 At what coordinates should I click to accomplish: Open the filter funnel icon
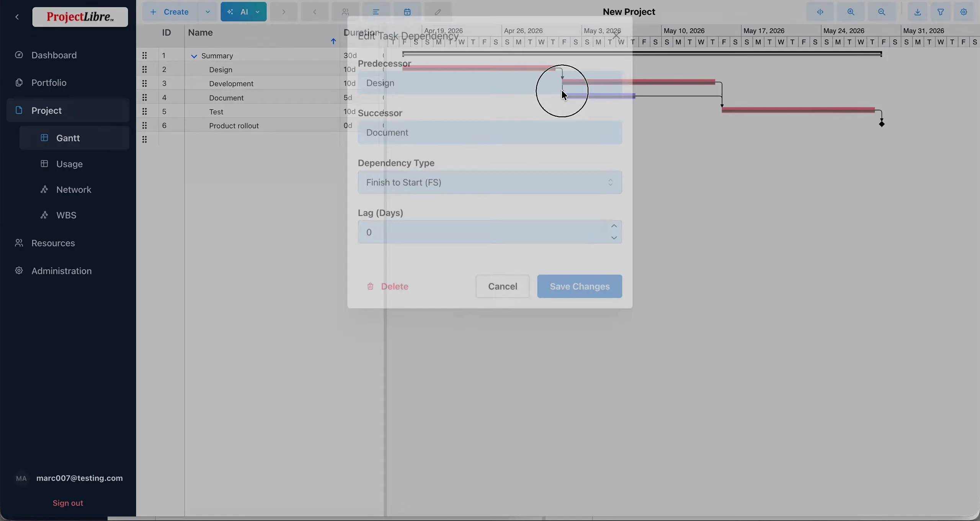(941, 12)
